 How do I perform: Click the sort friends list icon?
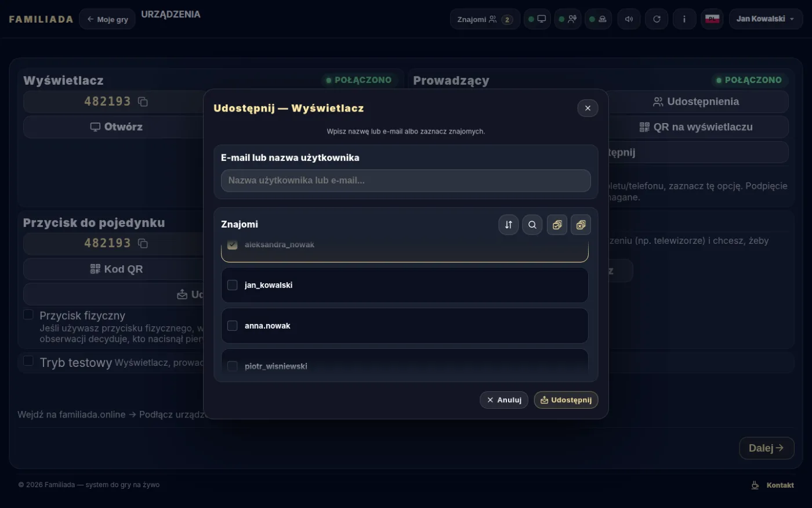pos(509,225)
